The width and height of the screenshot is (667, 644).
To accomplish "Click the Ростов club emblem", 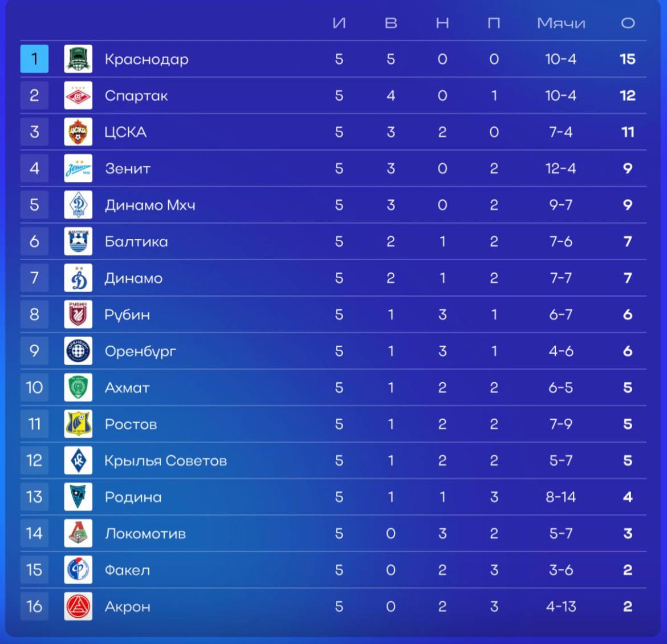I will [78, 424].
